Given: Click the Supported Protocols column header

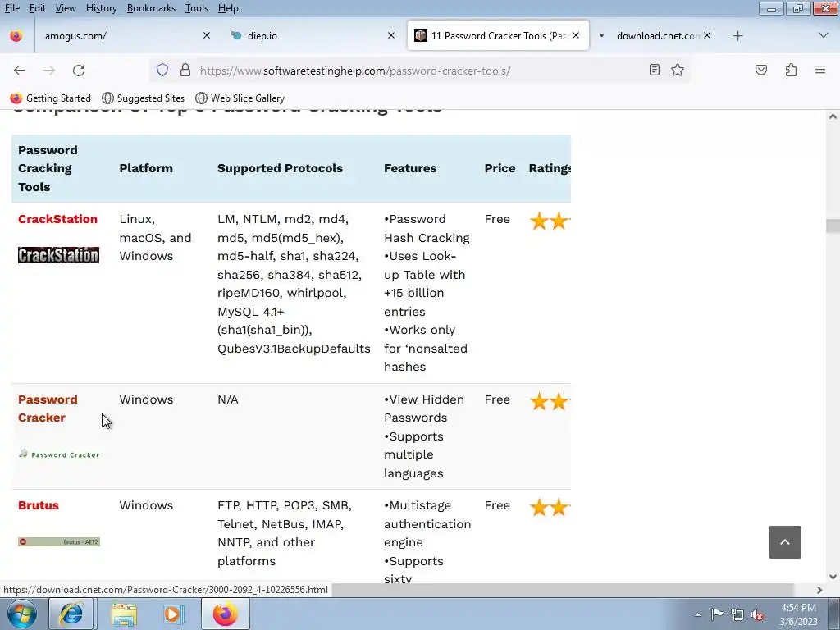Looking at the screenshot, I should 280,168.
